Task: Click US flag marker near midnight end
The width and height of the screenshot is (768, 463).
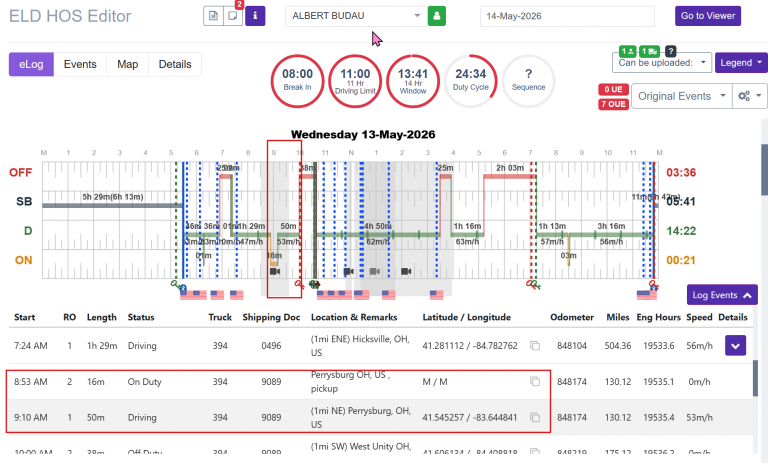Action: click(647, 294)
